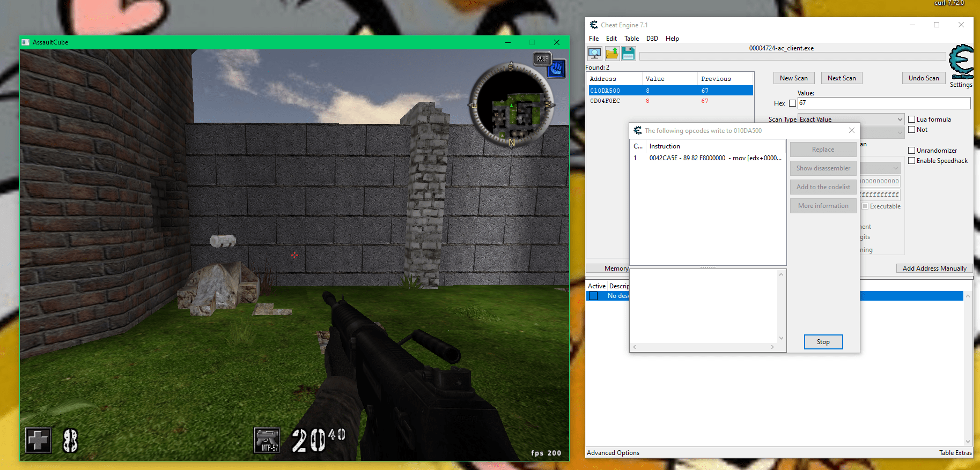980x470 pixels.
Task: Click the Undo Scan button
Action: 924,78
